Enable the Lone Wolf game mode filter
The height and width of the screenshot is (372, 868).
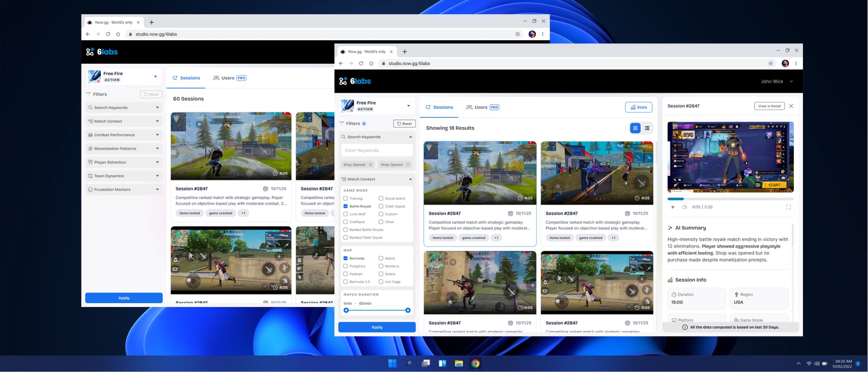(345, 214)
